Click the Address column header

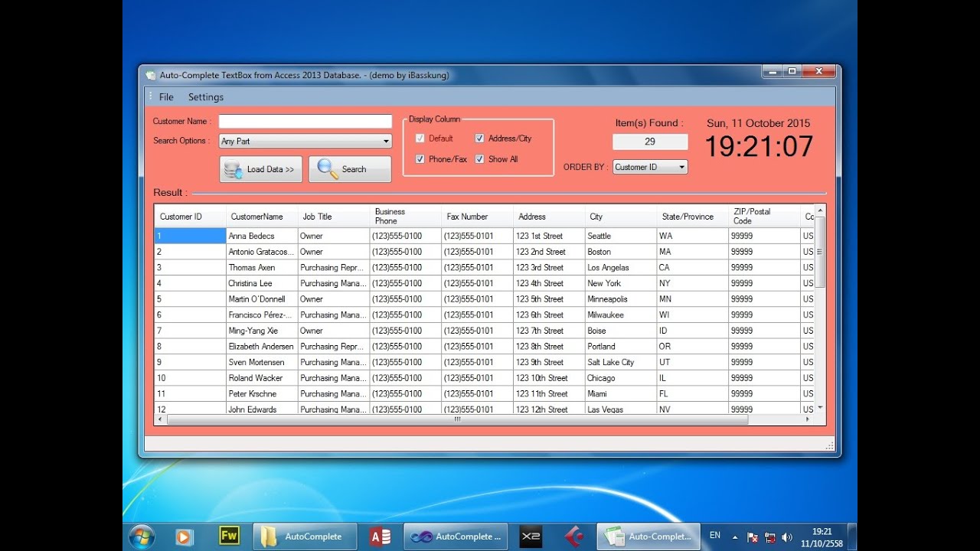550,217
